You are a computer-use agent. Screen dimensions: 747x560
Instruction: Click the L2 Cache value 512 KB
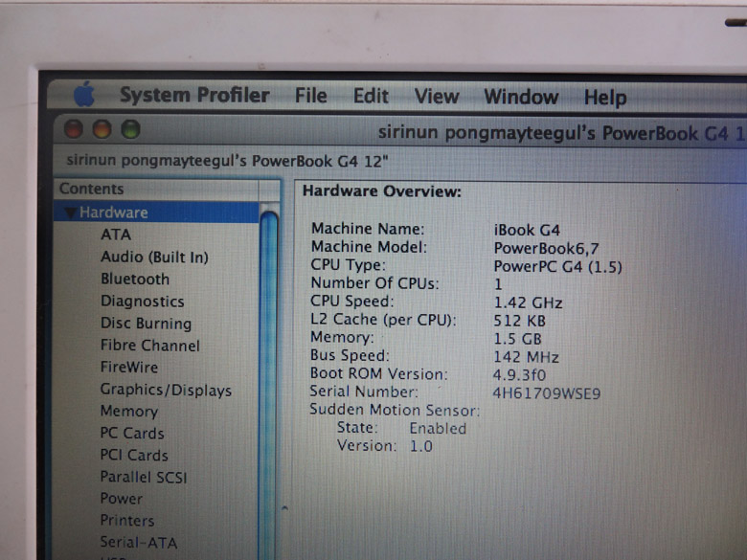coord(519,321)
